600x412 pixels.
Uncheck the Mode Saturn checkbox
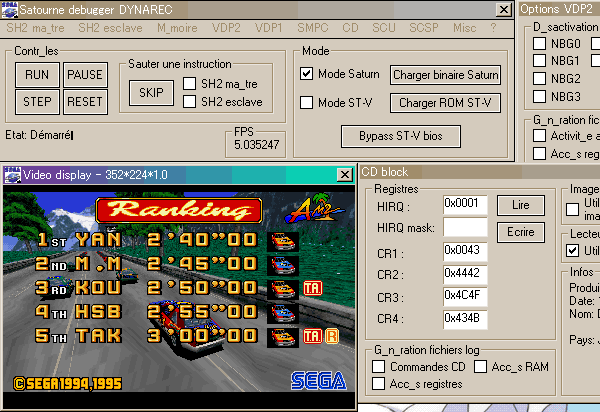[307, 73]
